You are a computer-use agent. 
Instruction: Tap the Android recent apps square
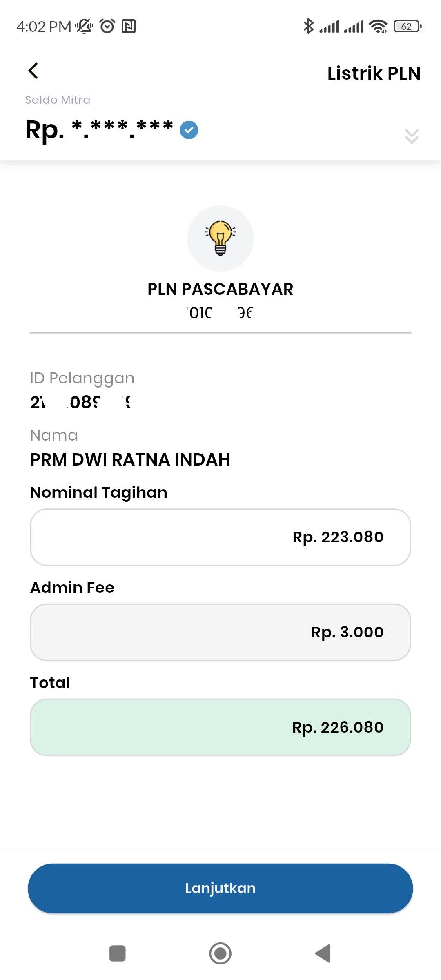[x=118, y=953]
